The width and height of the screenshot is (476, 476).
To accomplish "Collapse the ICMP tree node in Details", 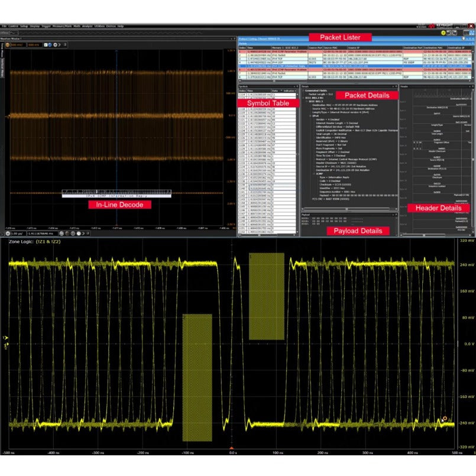I will tap(314, 174).
